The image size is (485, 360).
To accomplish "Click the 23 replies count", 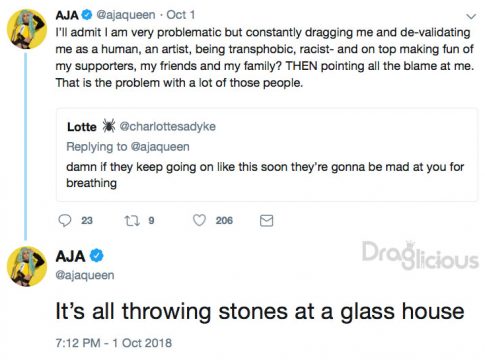I will [x=87, y=221].
